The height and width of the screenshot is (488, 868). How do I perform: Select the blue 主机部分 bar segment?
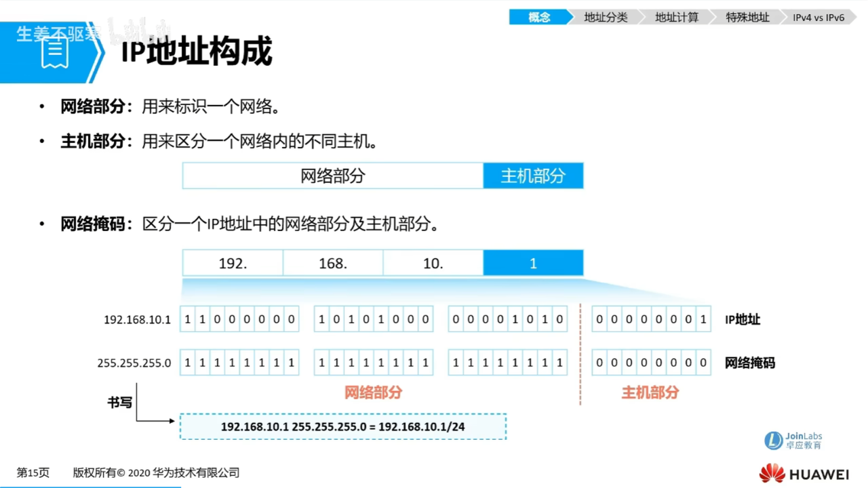click(533, 176)
